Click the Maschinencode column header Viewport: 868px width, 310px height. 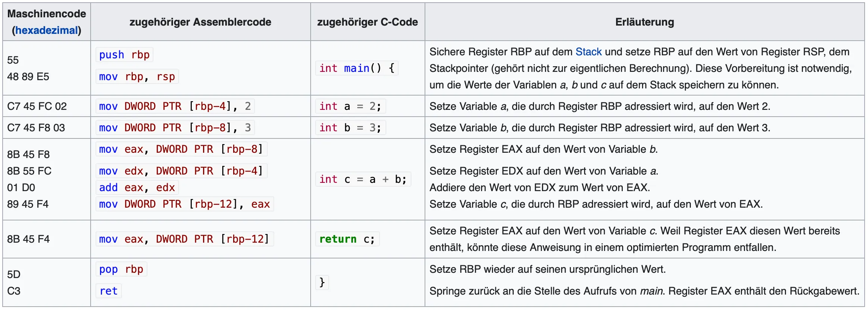pos(47,14)
